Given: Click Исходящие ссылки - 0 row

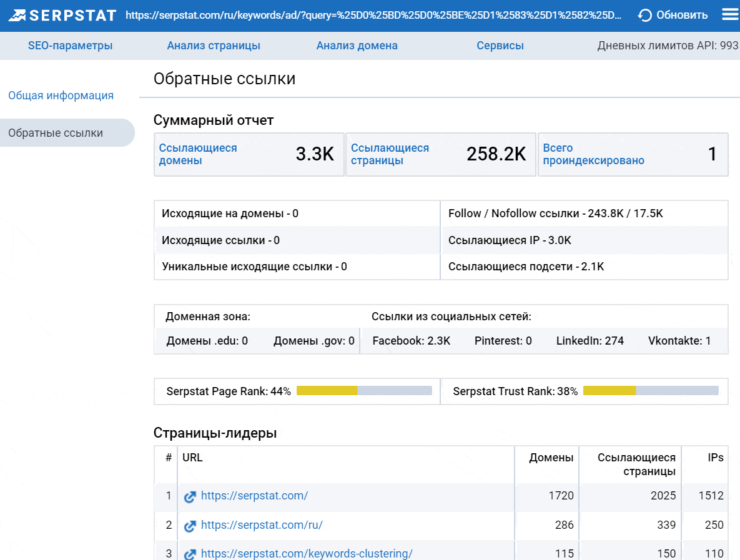Looking at the screenshot, I should [x=297, y=240].
